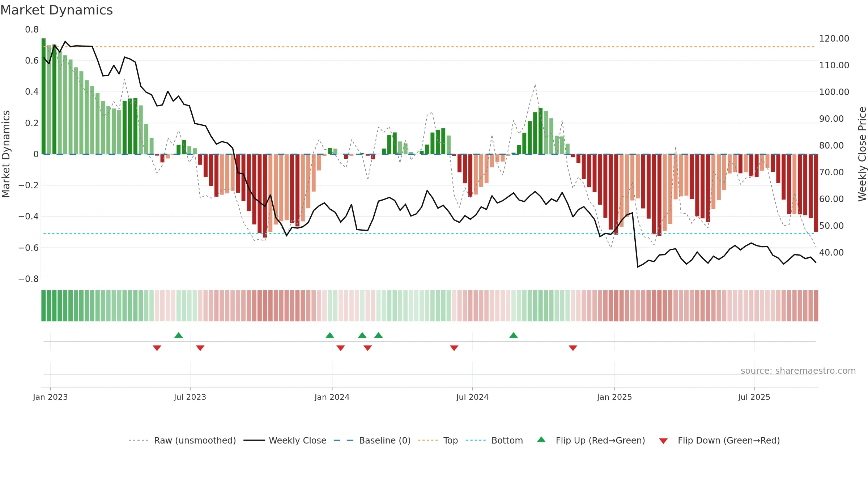
Task: Click the Market Dynamics chart title
Action: click(x=57, y=10)
